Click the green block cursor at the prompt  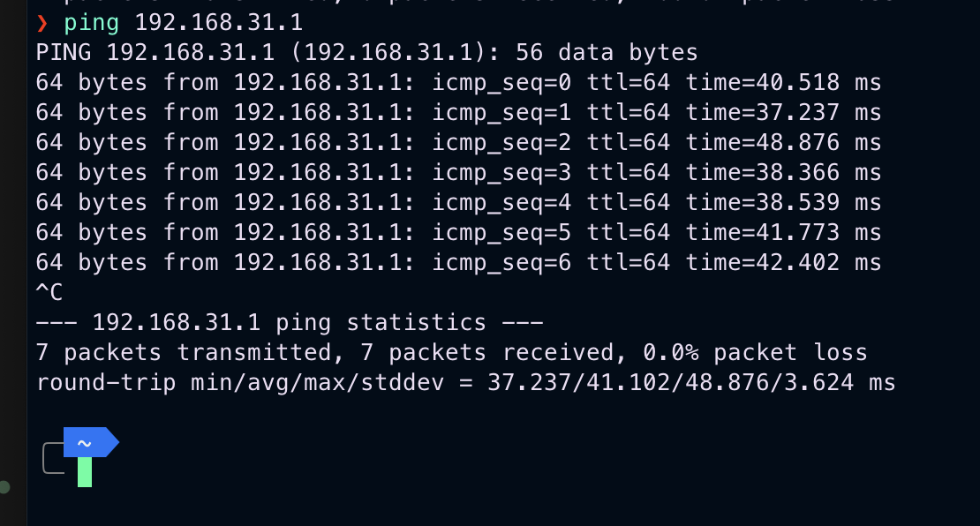click(x=85, y=472)
